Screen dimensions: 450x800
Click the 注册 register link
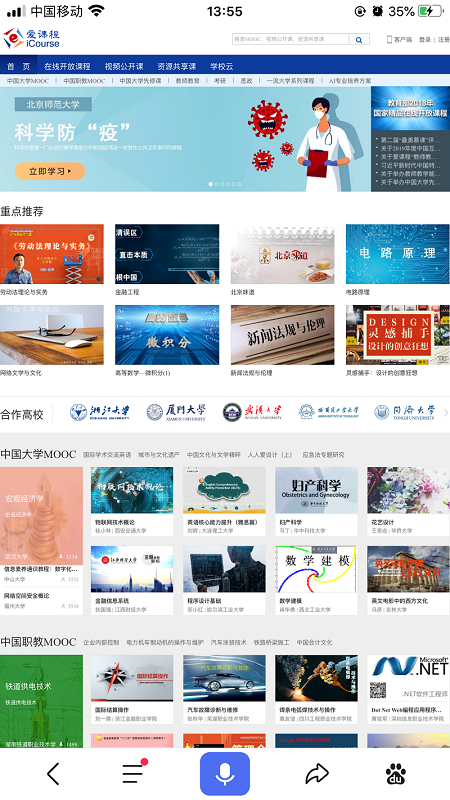pos(444,39)
